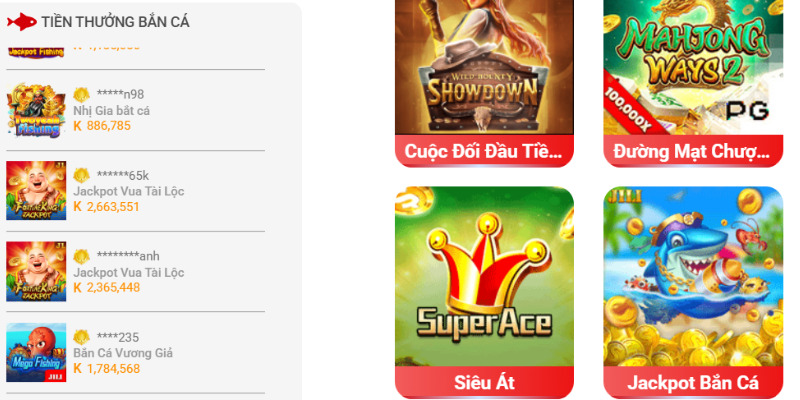Click the Cuộc Đối Đầu Tiề... label
This screenshot has width=800, height=400.
coord(484,151)
